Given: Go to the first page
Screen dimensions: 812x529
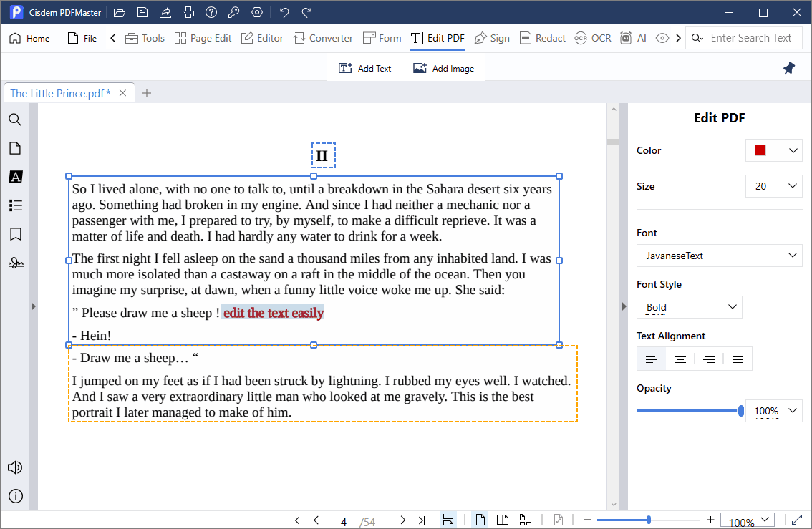Looking at the screenshot, I should 296,520.
